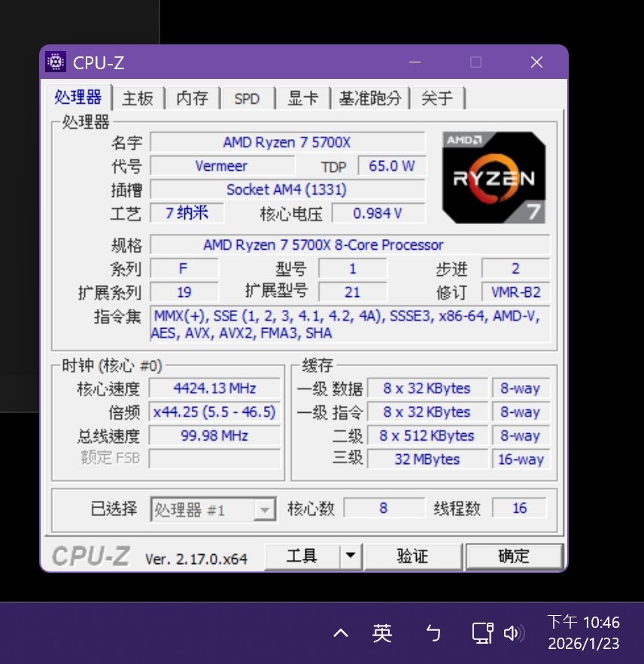
Task: Close the CPU-Z window
Action: 536,62
